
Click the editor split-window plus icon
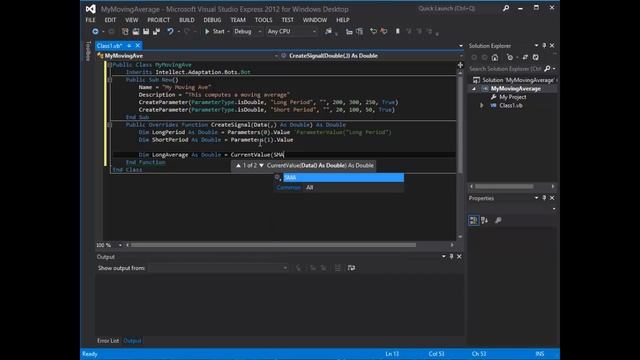[460, 65]
